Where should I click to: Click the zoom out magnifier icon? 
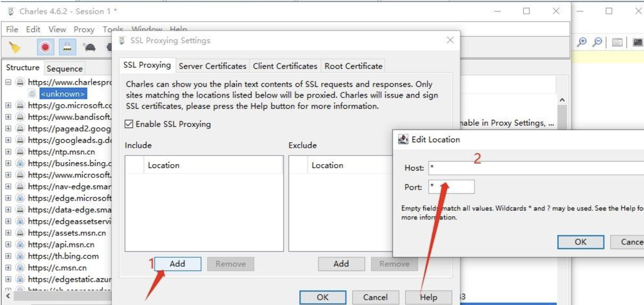pos(597,42)
